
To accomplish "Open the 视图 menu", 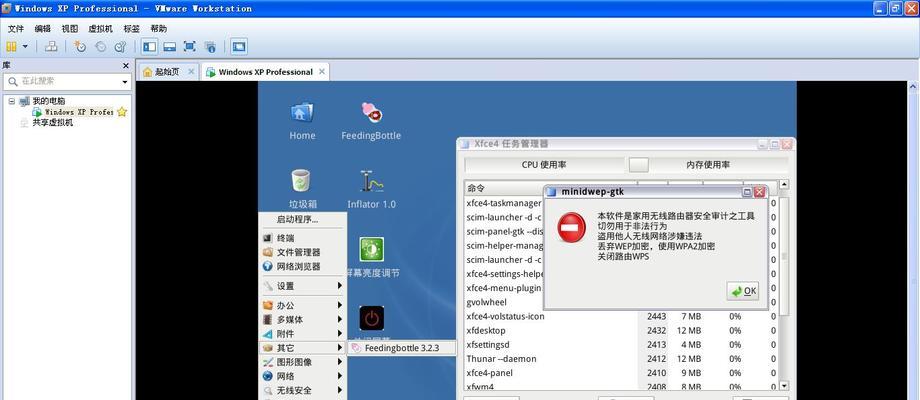I will click(70, 28).
